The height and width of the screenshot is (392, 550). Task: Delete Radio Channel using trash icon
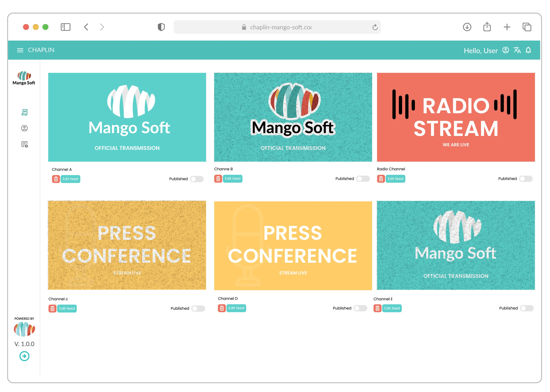381,179
